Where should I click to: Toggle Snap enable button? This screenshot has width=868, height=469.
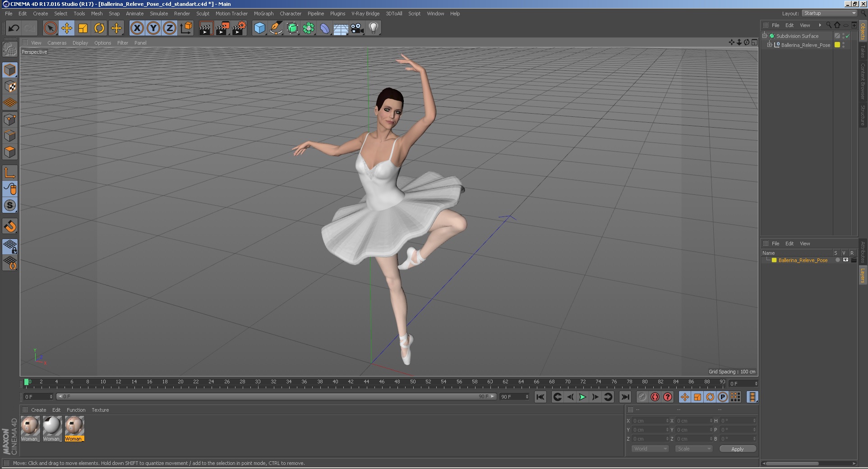pyautogui.click(x=10, y=226)
